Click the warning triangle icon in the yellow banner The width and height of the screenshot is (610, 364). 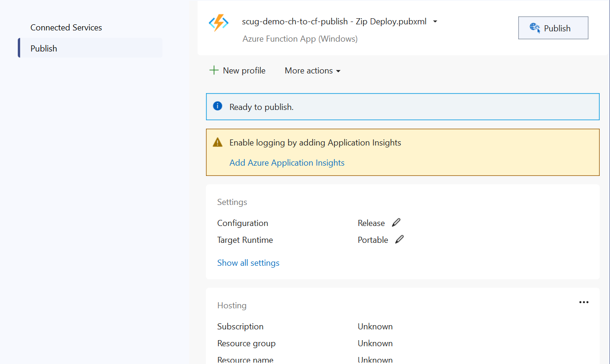coord(217,142)
